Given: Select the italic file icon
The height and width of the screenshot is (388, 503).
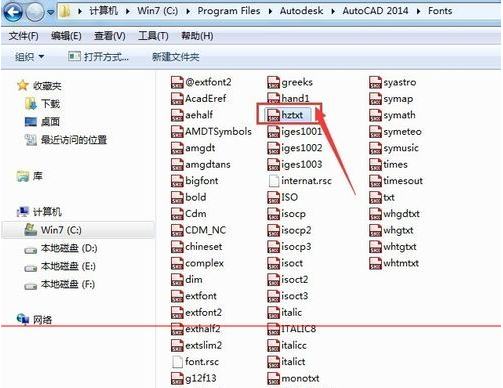Looking at the screenshot, I should pos(273,312).
